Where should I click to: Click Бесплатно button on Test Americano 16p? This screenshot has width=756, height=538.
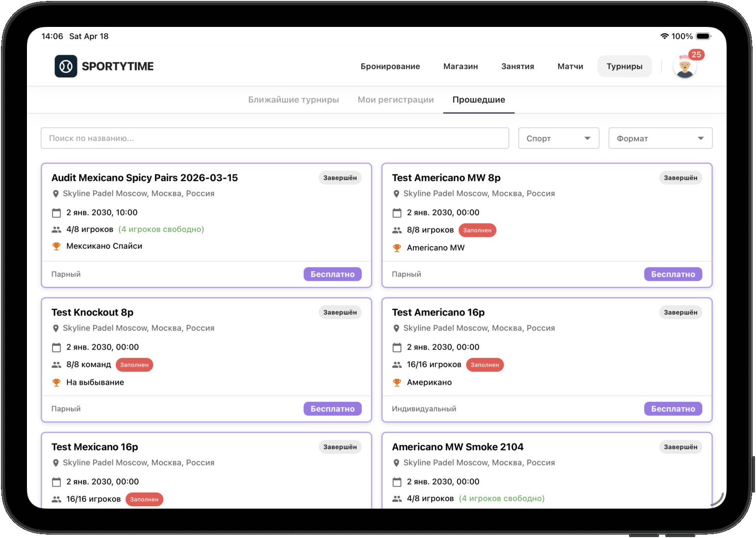click(x=673, y=409)
